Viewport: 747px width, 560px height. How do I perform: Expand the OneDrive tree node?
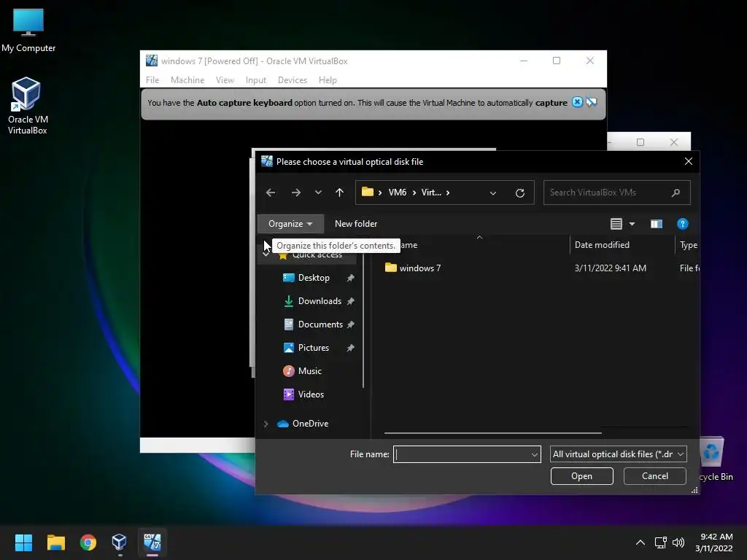[x=266, y=424]
